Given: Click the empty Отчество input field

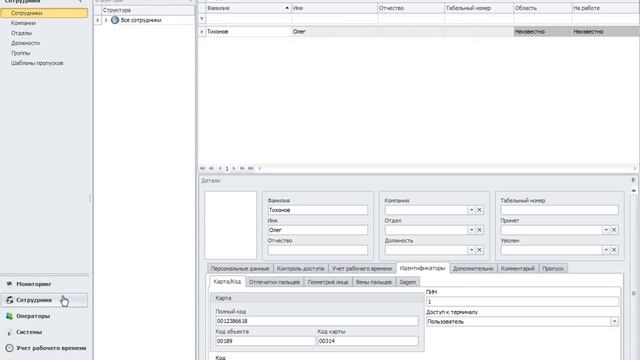Looking at the screenshot, I should click(x=318, y=250).
